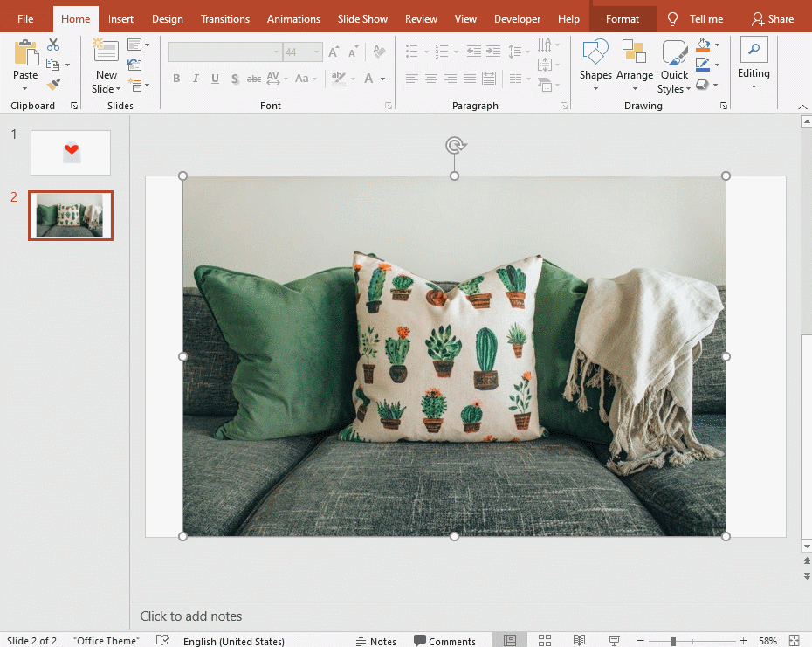Open the Format tab
The width and height of the screenshot is (812, 647).
pos(622,18)
